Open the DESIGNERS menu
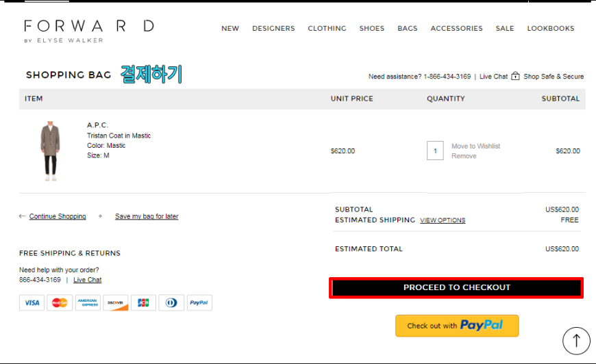The image size is (596, 364). pos(273,29)
